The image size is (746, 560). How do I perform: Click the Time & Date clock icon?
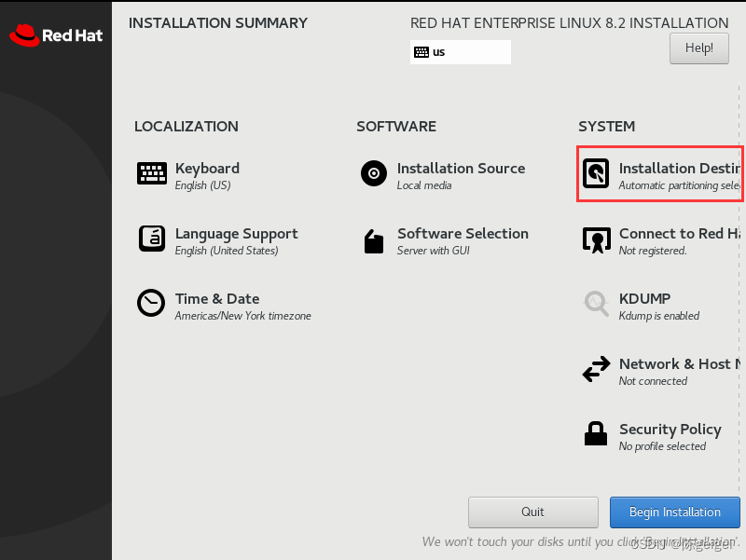151,303
